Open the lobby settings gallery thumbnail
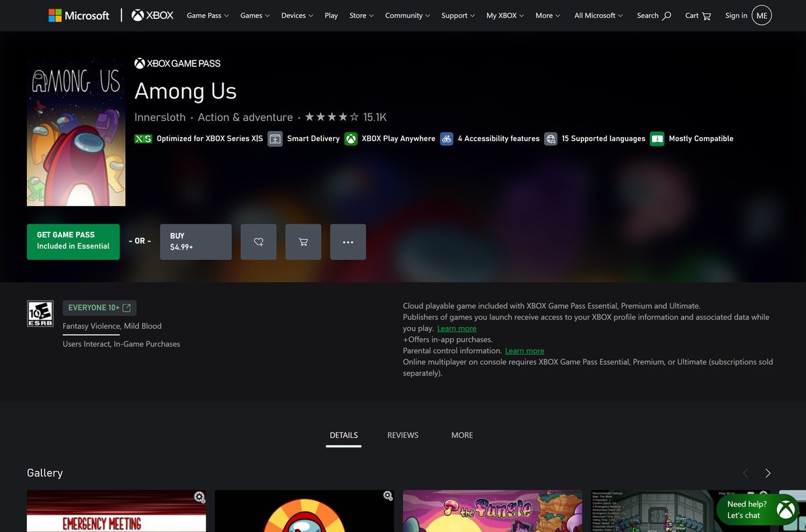 pos(680,511)
